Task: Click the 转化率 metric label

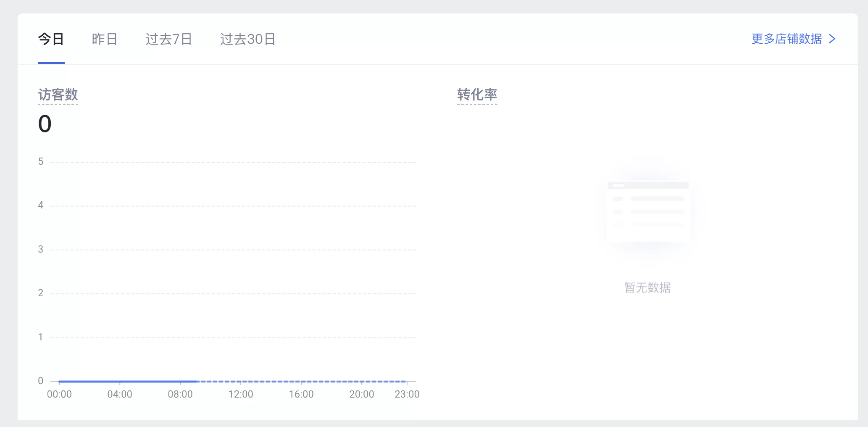Action: pyautogui.click(x=477, y=95)
